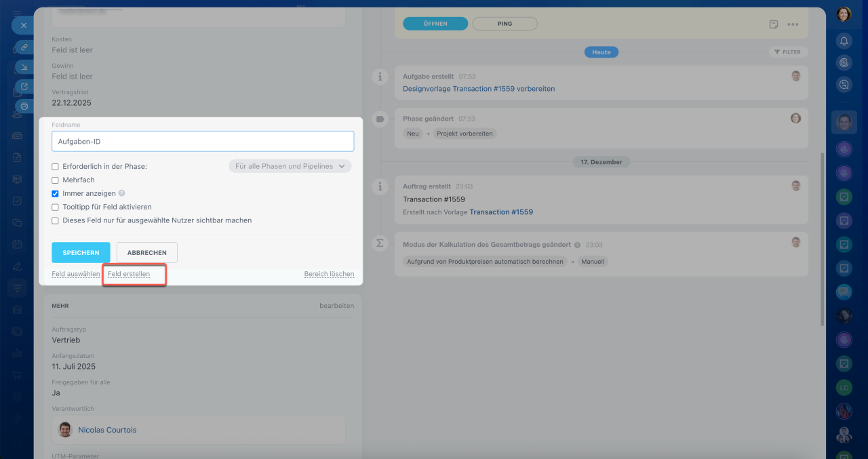Click the Abbrechen button
868x459 pixels.
(x=147, y=252)
